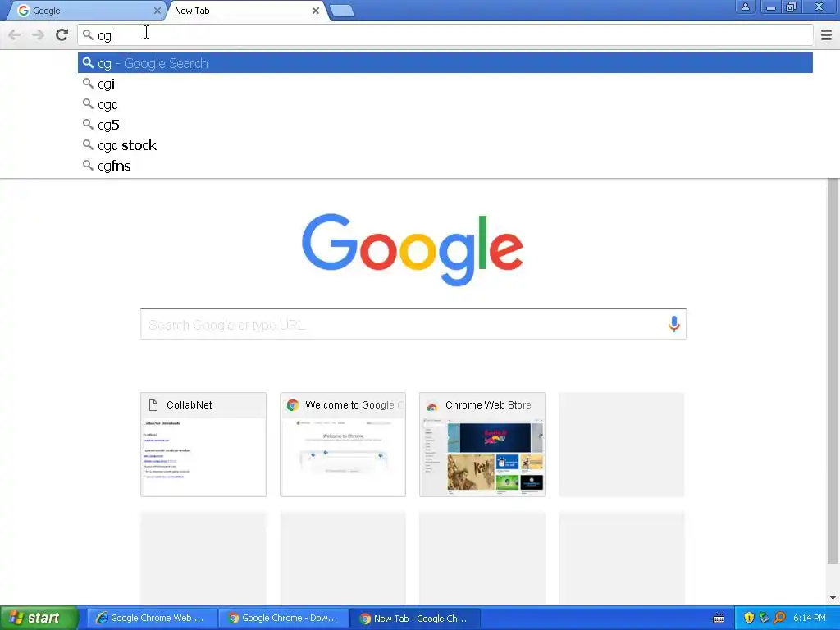Open a new tab with the new-tab button
840x630 pixels.
[x=341, y=11]
